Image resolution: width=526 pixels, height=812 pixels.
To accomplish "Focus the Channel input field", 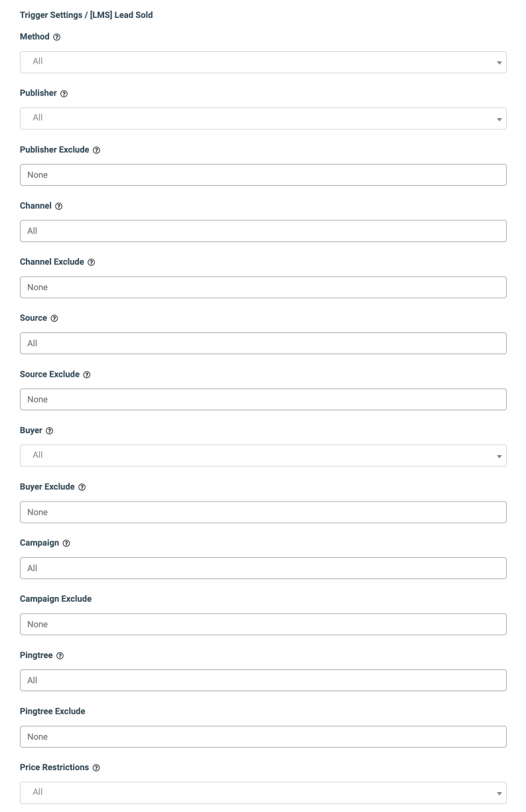I will (x=263, y=231).
